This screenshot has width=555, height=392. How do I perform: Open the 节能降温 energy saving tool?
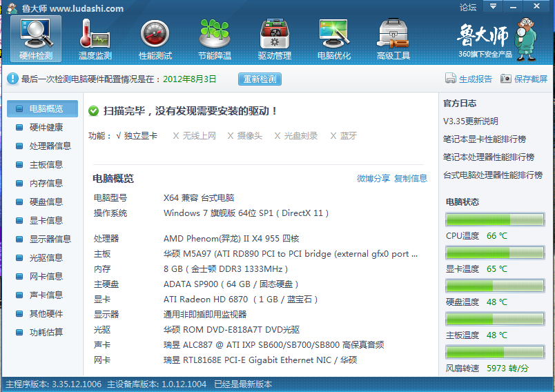point(215,39)
